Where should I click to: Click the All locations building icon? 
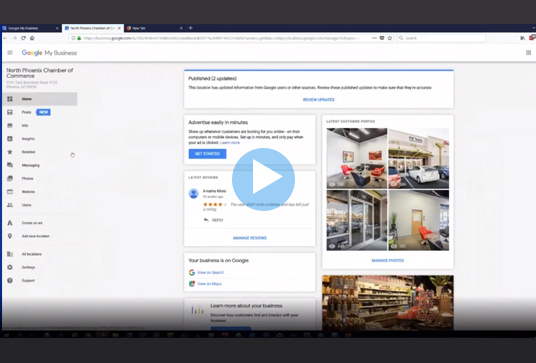coord(10,254)
